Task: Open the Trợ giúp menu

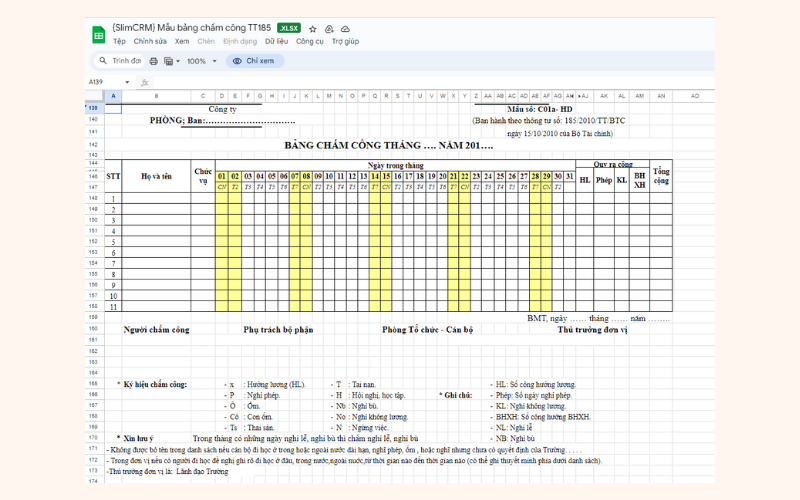Action: (345, 42)
